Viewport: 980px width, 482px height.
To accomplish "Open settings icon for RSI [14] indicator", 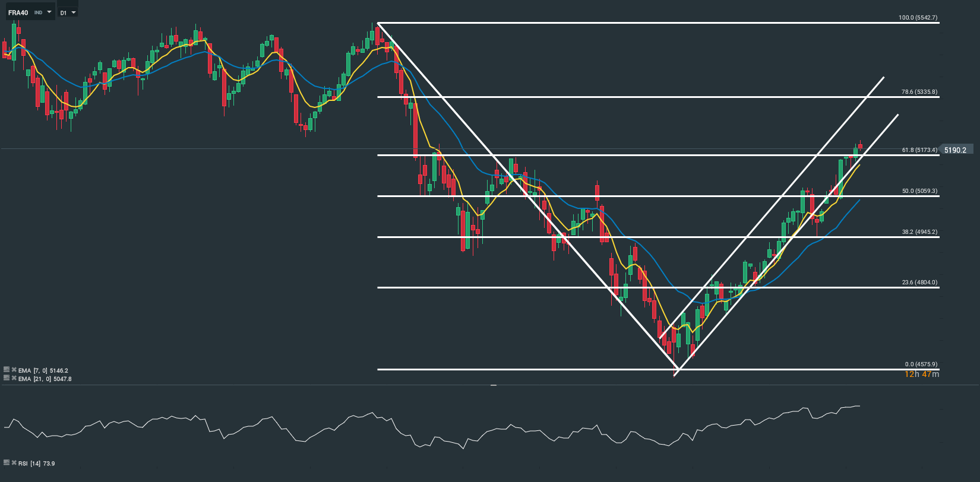I will tap(7, 462).
